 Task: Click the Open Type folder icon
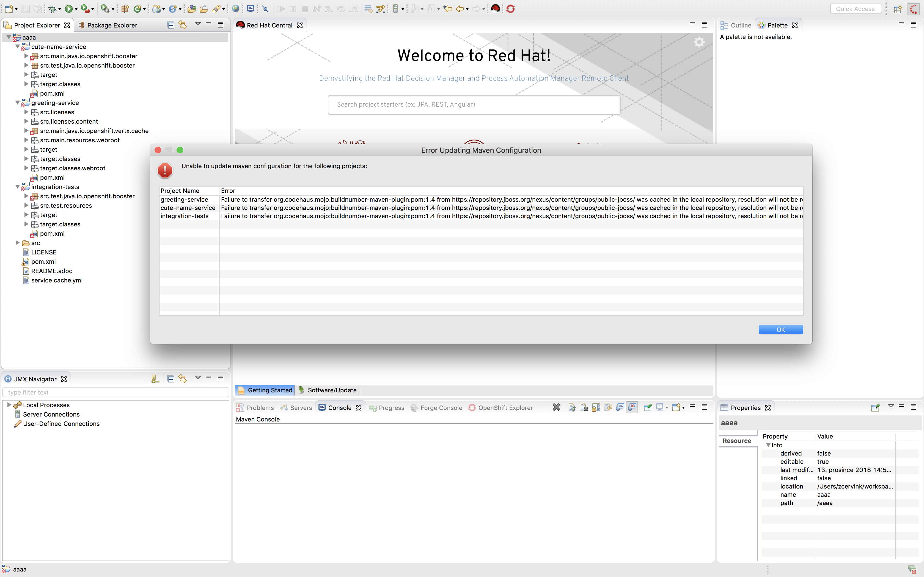(192, 9)
